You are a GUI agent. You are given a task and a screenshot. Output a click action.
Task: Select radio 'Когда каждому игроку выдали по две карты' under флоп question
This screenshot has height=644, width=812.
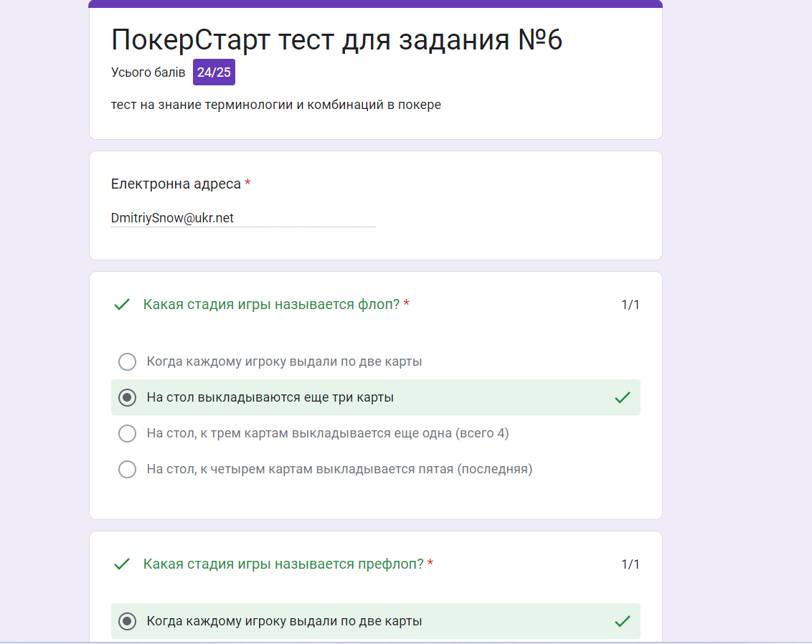pyautogui.click(x=128, y=361)
